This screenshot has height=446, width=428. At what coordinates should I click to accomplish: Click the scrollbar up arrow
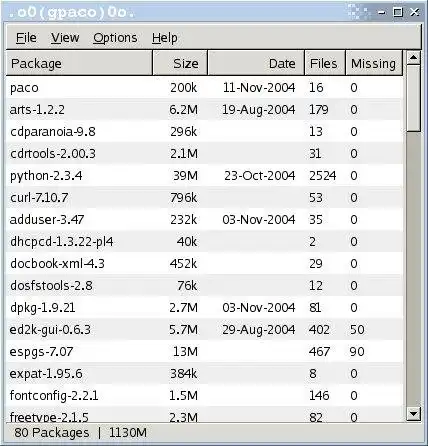pos(414,58)
